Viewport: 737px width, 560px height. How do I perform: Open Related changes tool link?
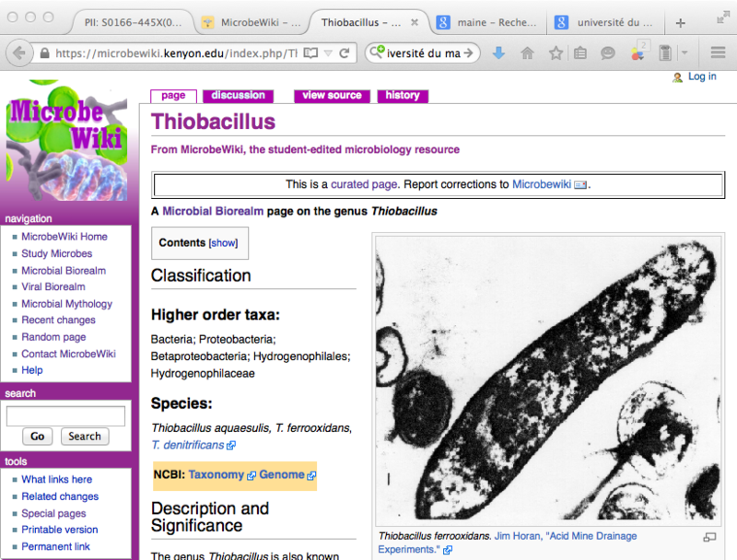pyautogui.click(x=60, y=496)
